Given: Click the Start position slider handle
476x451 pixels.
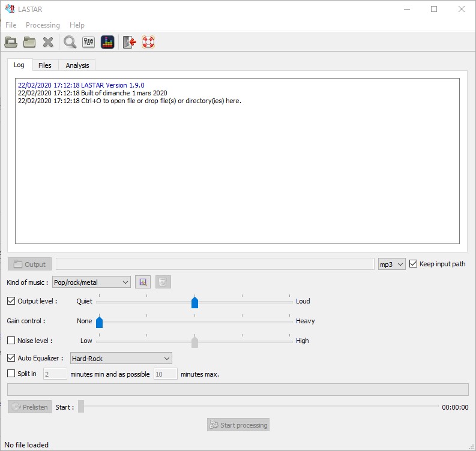Looking at the screenshot, I should coord(81,407).
